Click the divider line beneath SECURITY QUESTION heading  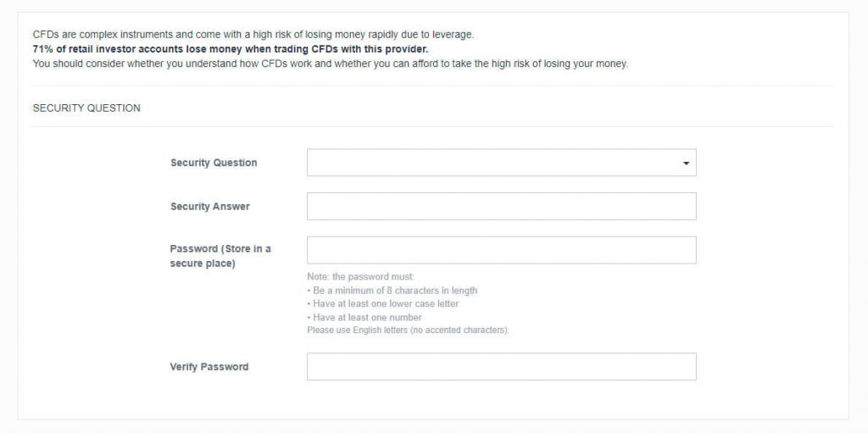click(x=432, y=127)
